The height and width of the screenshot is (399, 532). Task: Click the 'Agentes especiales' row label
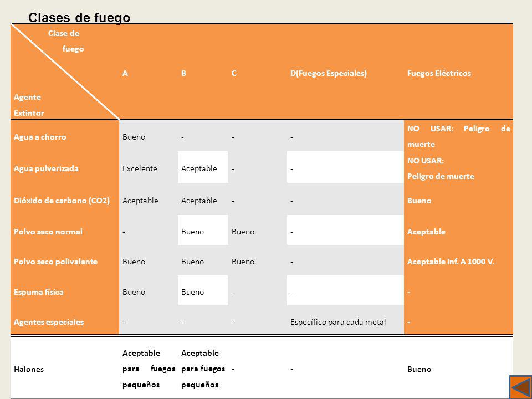coord(49,322)
